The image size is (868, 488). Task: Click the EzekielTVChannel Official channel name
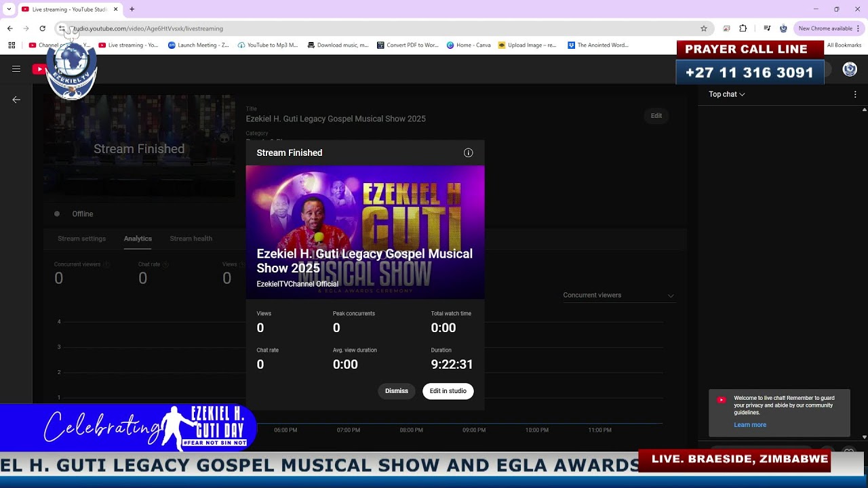pos(297,284)
